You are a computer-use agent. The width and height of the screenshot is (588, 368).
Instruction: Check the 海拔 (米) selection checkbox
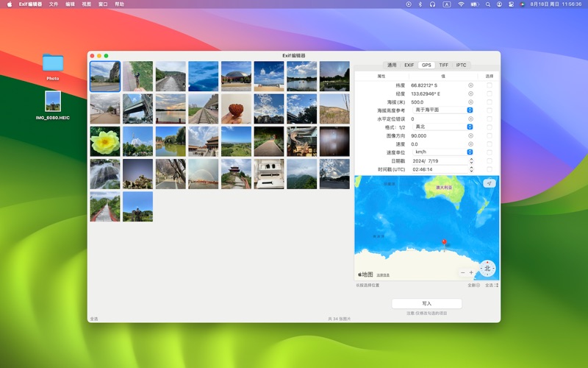490,102
